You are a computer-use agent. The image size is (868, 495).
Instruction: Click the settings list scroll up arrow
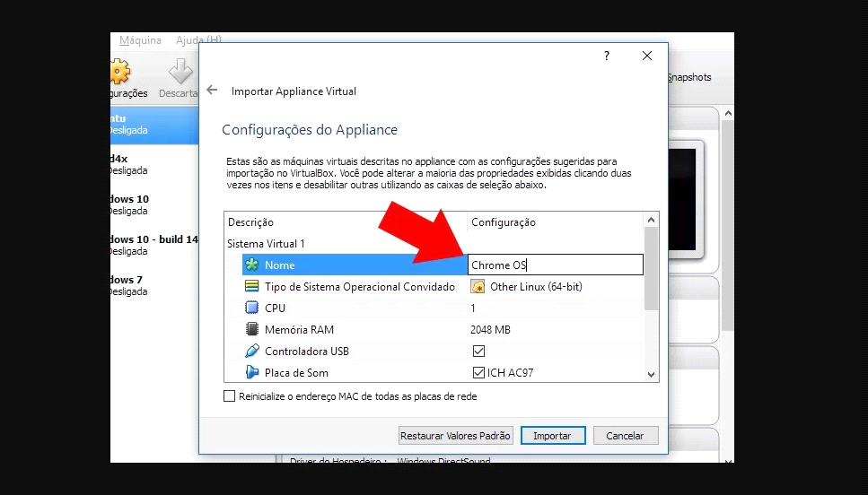651,220
